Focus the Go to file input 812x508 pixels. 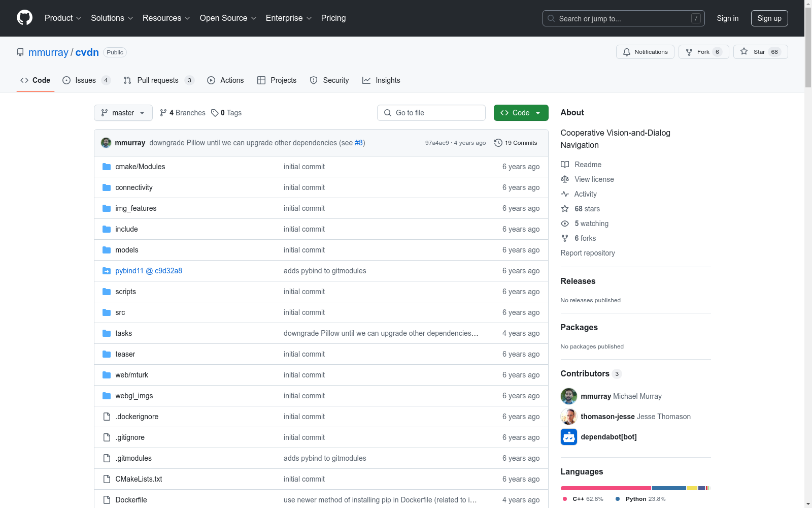pyautogui.click(x=431, y=113)
